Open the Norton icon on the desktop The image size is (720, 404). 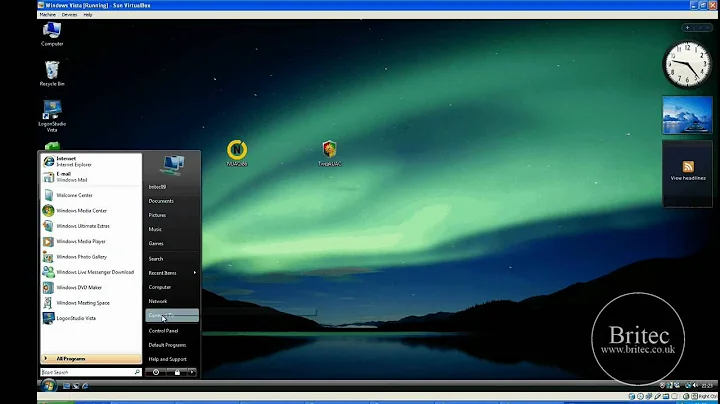pos(237,153)
